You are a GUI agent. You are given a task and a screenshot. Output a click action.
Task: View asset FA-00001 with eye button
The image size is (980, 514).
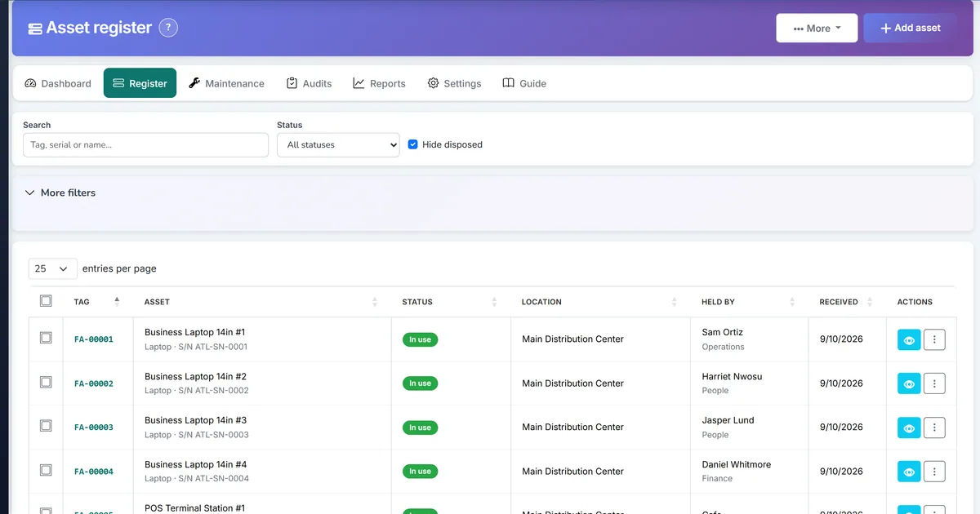click(909, 339)
